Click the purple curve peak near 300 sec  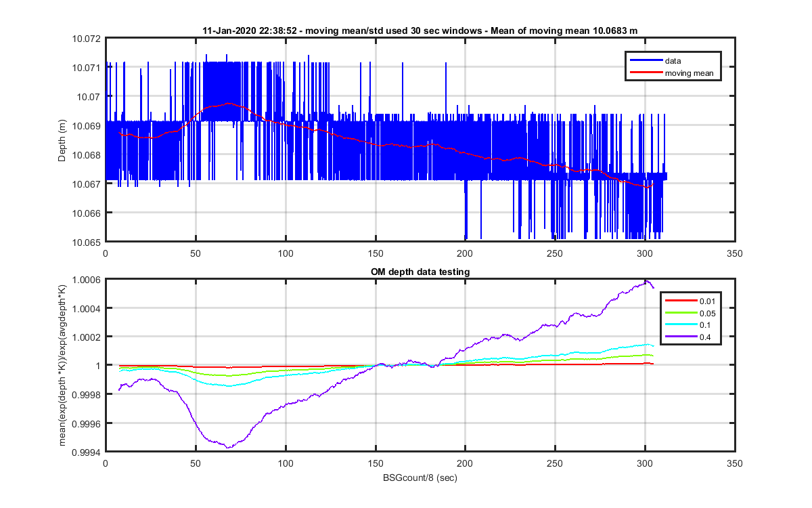(x=646, y=281)
